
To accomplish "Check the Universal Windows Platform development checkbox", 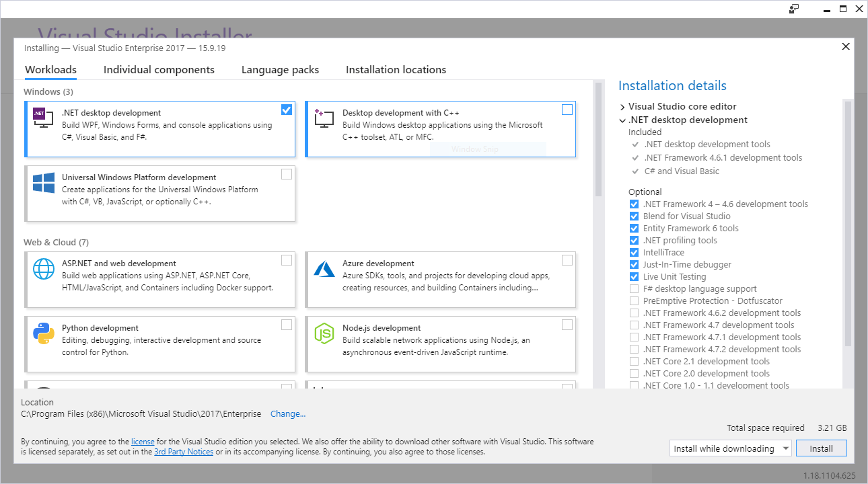I will pos(287,174).
